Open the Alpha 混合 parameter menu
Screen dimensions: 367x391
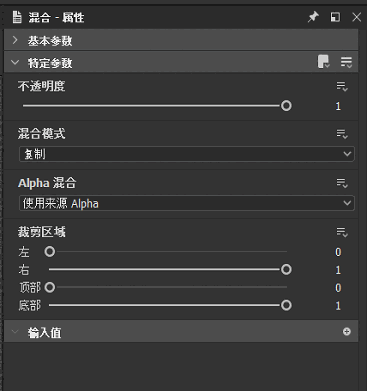pos(342,183)
